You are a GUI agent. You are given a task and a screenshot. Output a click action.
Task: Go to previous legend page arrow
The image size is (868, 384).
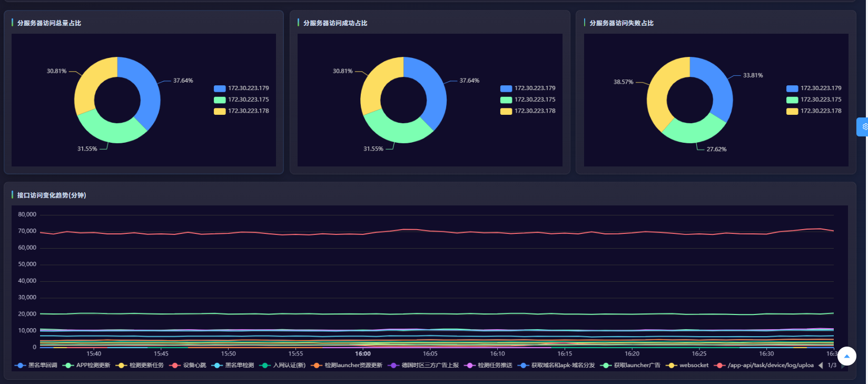821,365
